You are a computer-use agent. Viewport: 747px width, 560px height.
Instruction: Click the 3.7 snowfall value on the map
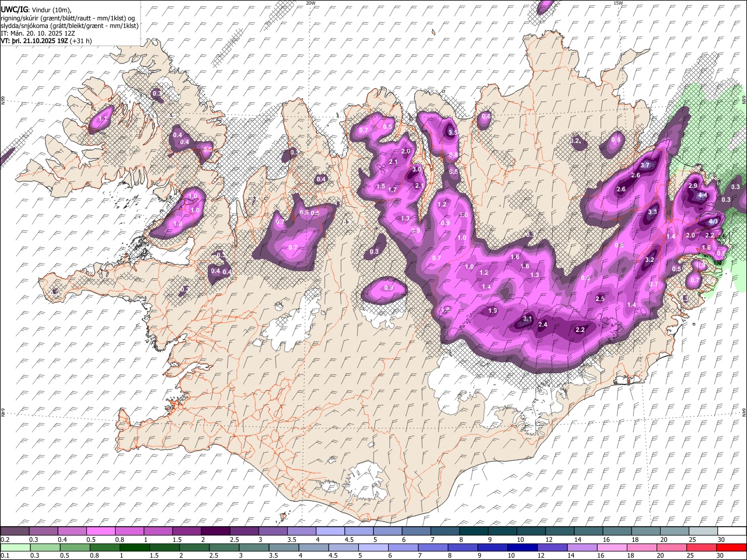pyautogui.click(x=645, y=166)
